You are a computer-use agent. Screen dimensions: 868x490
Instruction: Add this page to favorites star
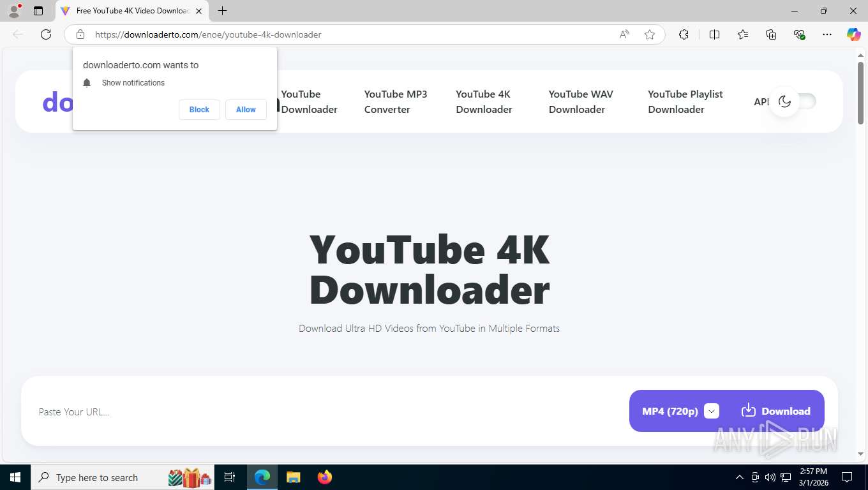(650, 34)
